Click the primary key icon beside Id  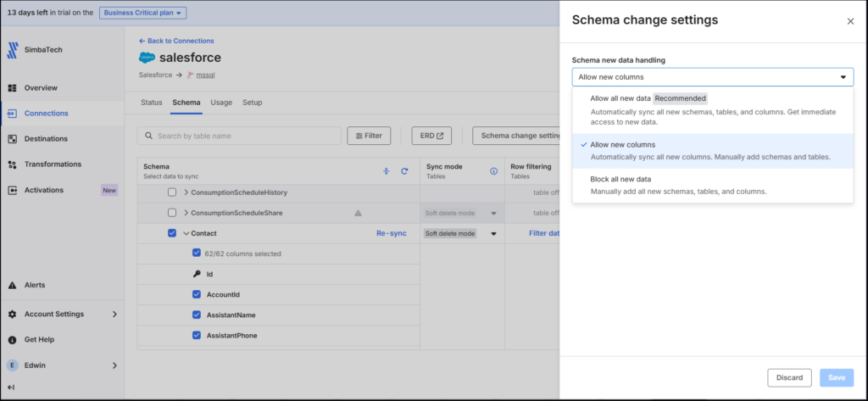point(197,274)
